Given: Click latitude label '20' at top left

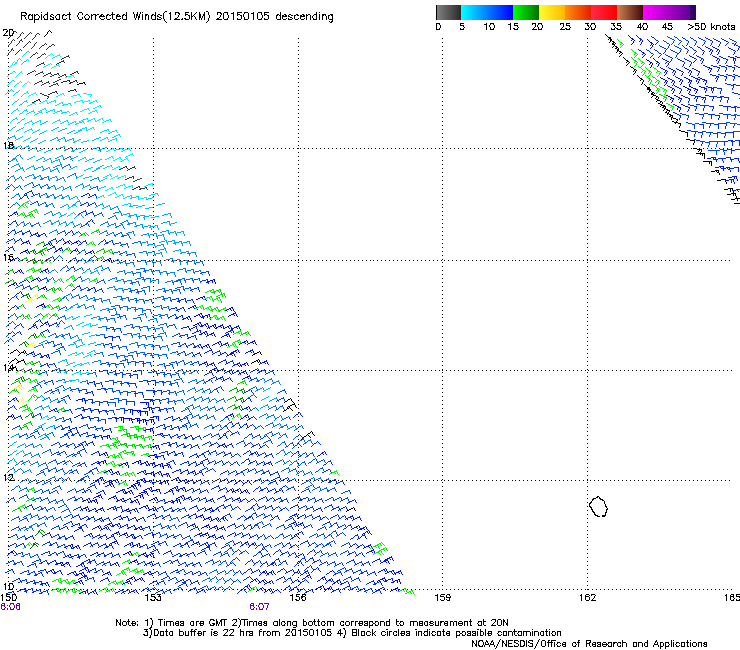Looking at the screenshot, I should point(8,33).
